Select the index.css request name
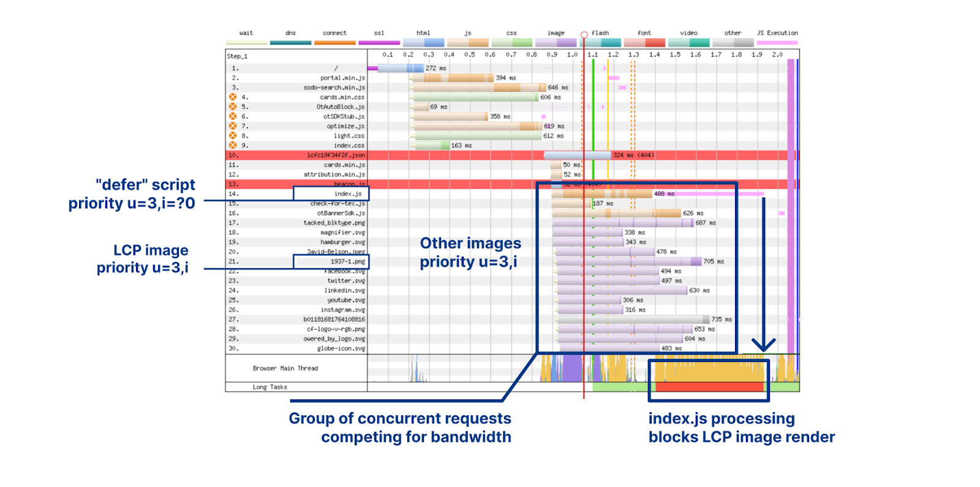 coord(349,145)
